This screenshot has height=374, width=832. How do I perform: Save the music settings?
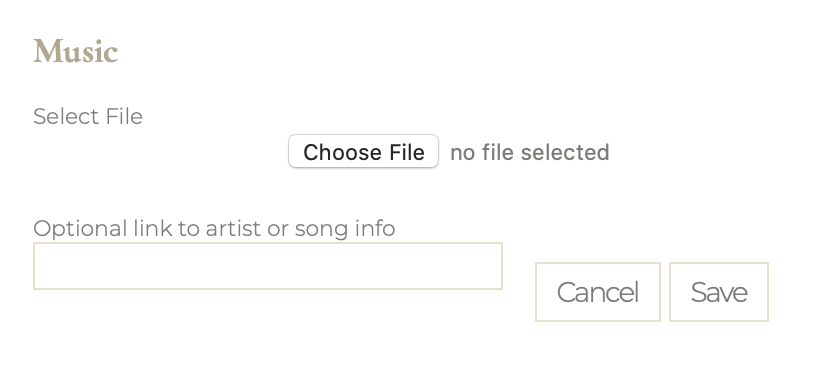pyautogui.click(x=719, y=292)
